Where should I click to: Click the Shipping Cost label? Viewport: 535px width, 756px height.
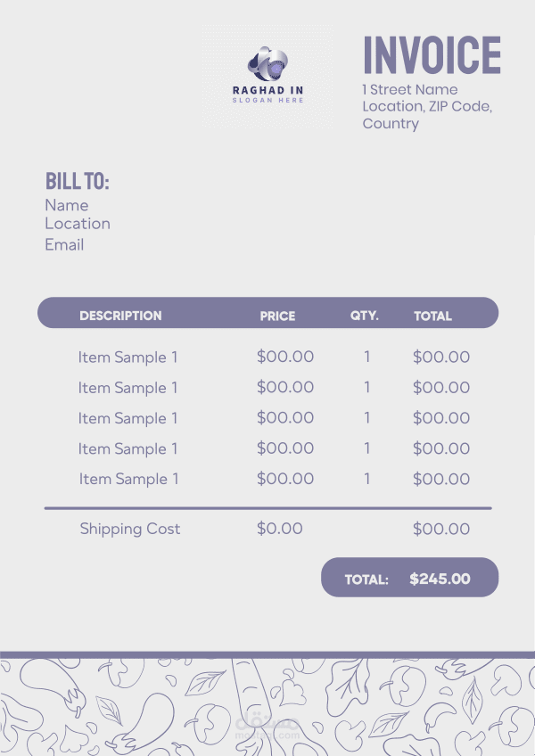coord(130,529)
